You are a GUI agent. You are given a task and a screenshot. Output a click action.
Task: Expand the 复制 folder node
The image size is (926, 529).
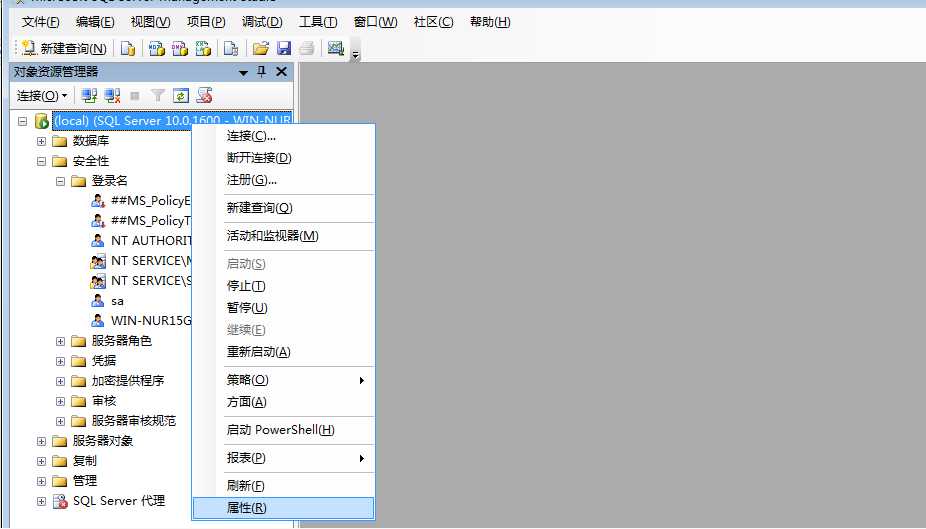[x=41, y=461]
